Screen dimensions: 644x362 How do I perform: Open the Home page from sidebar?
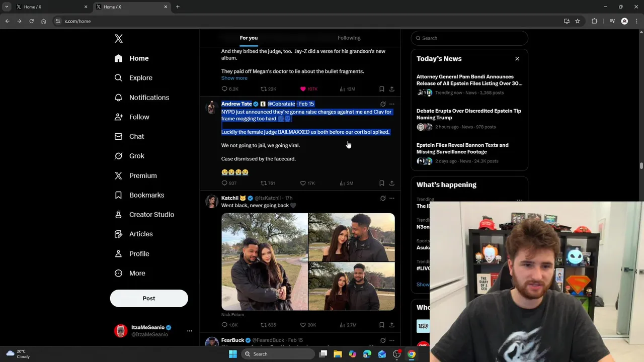point(131,58)
